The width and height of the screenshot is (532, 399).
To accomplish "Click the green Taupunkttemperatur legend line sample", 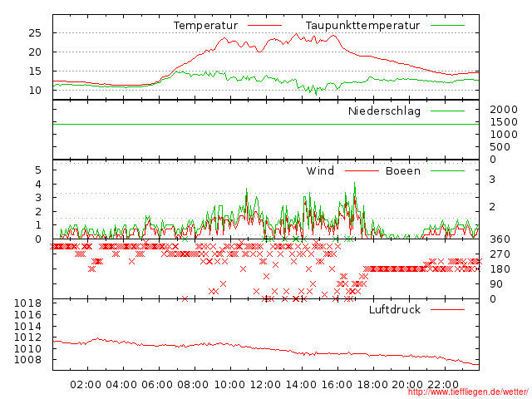I will pos(447,26).
